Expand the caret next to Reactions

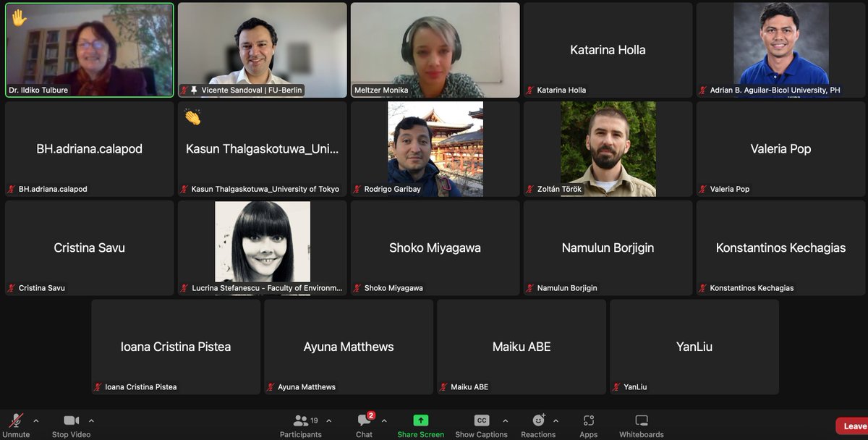(x=556, y=420)
